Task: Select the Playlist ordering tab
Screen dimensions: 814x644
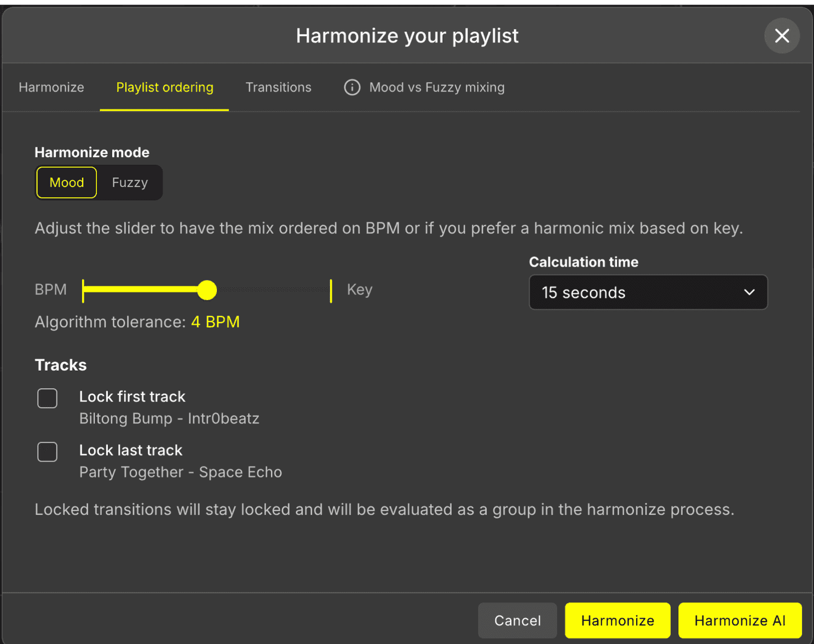Action: [x=164, y=87]
